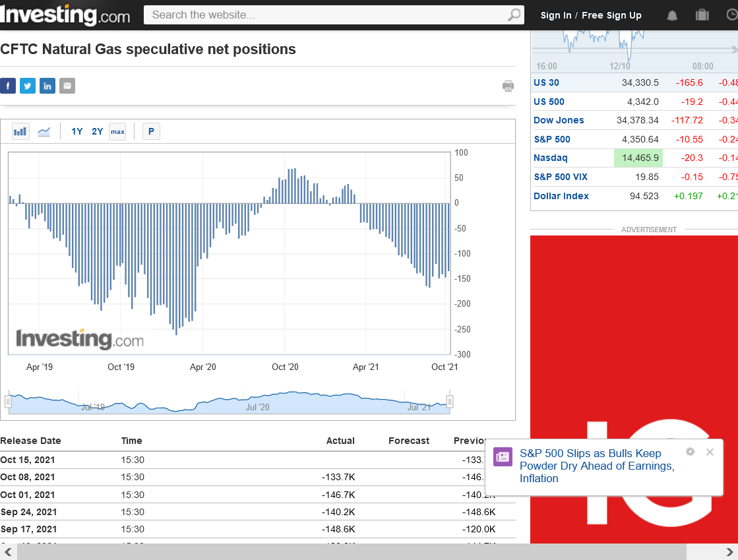Click Free Sign Up link
Image resolution: width=738 pixels, height=560 pixels.
click(x=611, y=16)
